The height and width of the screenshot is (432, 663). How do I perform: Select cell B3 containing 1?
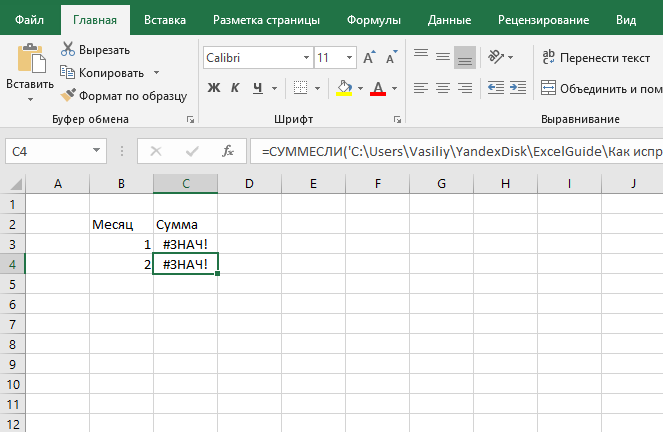tap(121, 244)
